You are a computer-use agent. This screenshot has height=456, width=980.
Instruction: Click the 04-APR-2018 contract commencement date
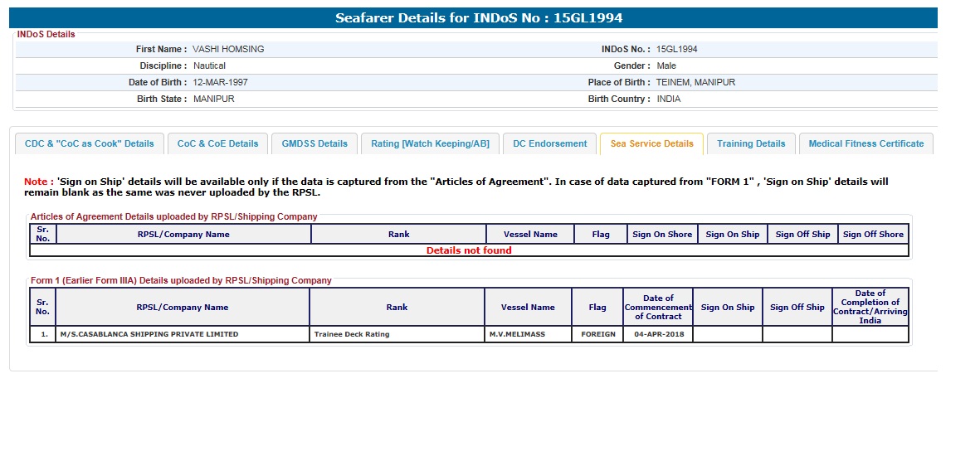657,334
